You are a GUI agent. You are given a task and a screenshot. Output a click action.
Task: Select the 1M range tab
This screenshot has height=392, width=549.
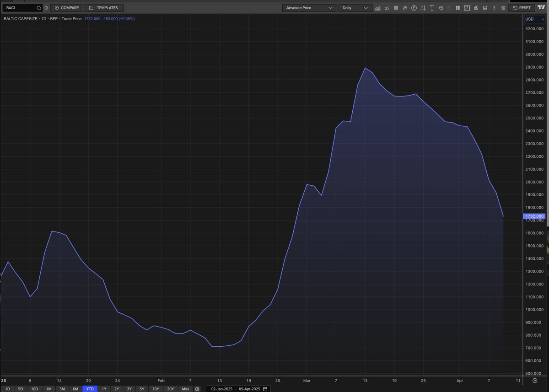tap(49, 389)
